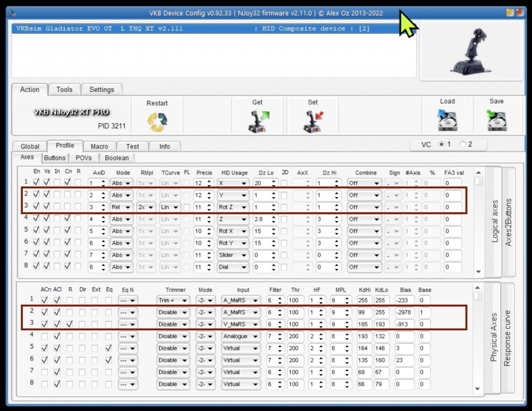Open HID Usage dropdown showing Slider

(233, 255)
